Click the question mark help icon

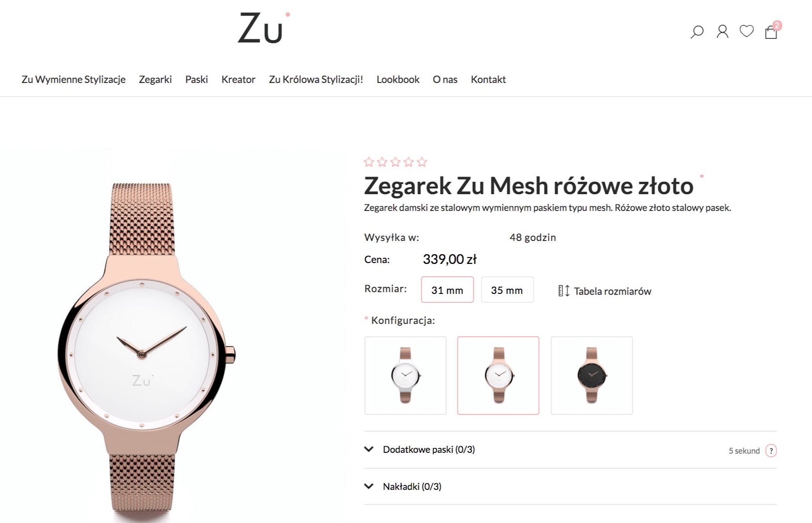pyautogui.click(x=771, y=451)
